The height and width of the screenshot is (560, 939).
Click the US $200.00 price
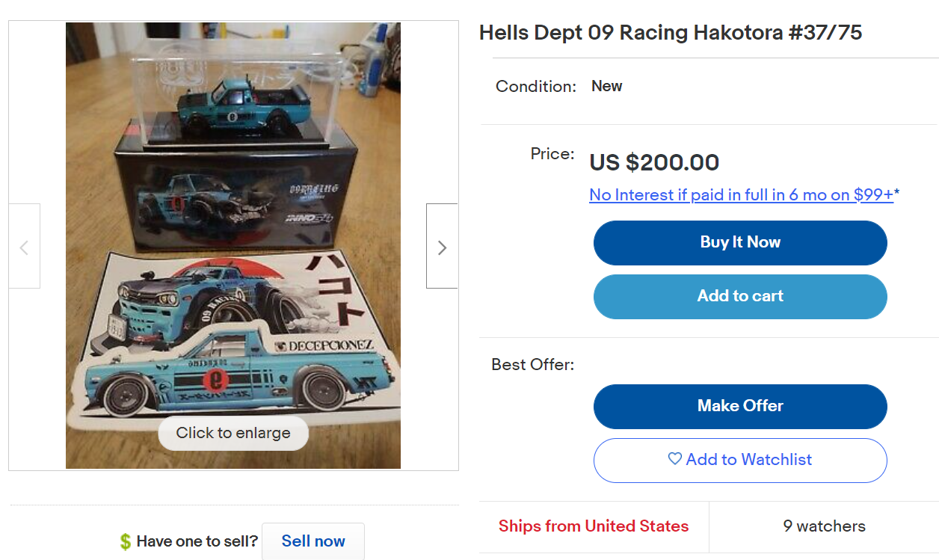pos(654,162)
